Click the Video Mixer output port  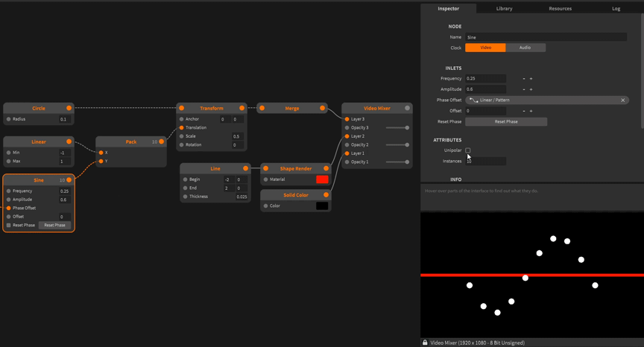(x=407, y=108)
